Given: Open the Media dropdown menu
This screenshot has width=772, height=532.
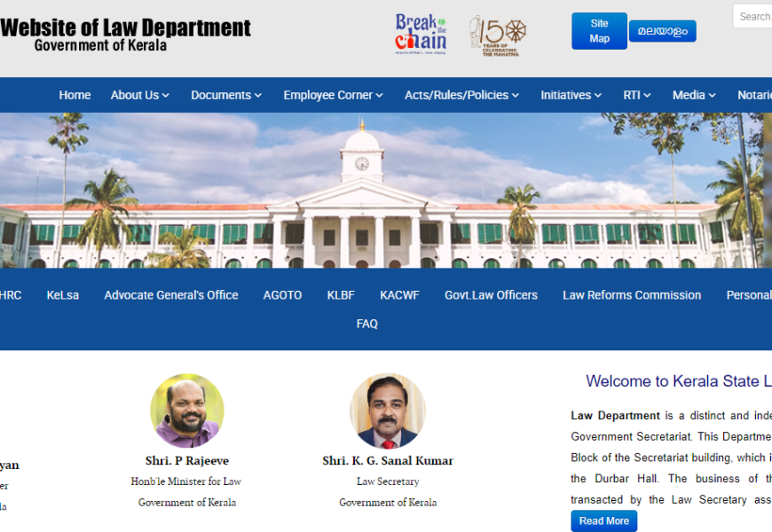Looking at the screenshot, I should click(x=694, y=95).
